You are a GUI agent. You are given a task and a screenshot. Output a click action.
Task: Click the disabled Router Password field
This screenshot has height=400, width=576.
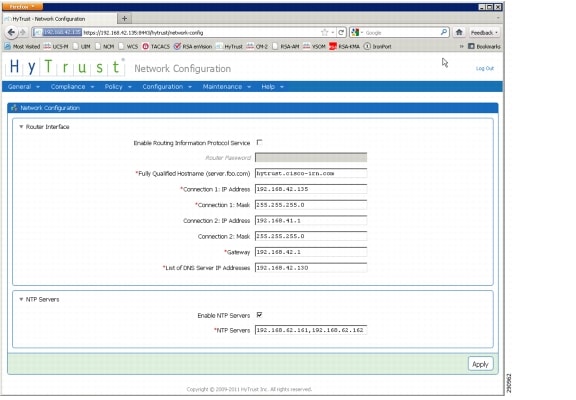point(311,157)
